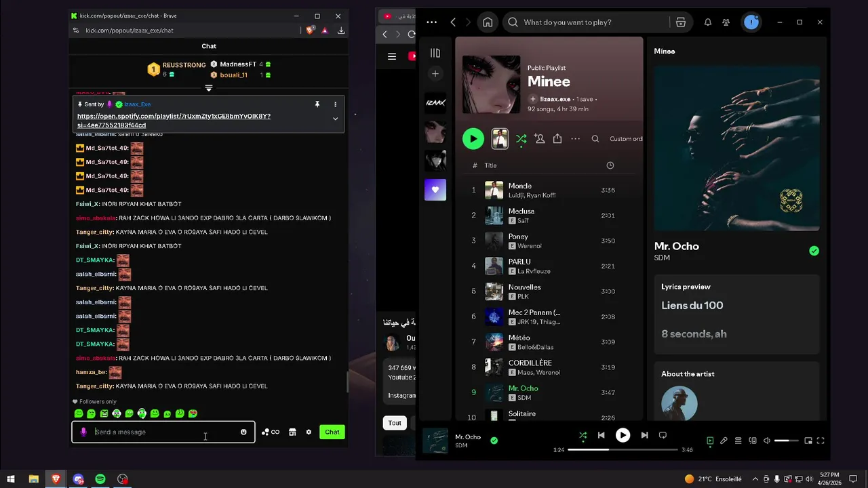Seek on the song progress bar

click(x=623, y=449)
